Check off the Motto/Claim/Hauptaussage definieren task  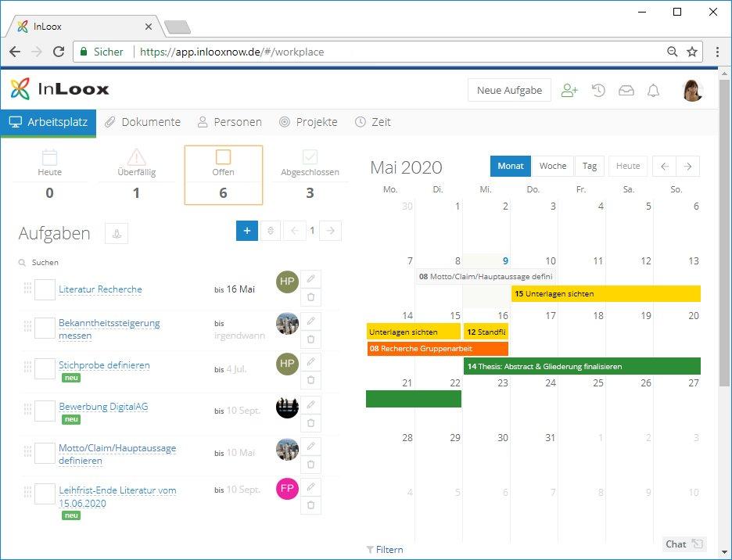[45, 453]
